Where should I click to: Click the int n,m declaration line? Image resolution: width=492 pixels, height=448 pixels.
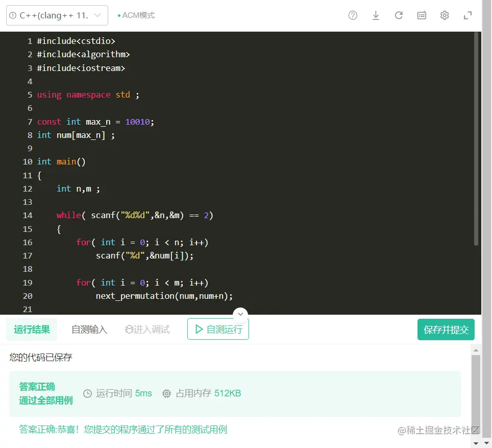click(79, 188)
